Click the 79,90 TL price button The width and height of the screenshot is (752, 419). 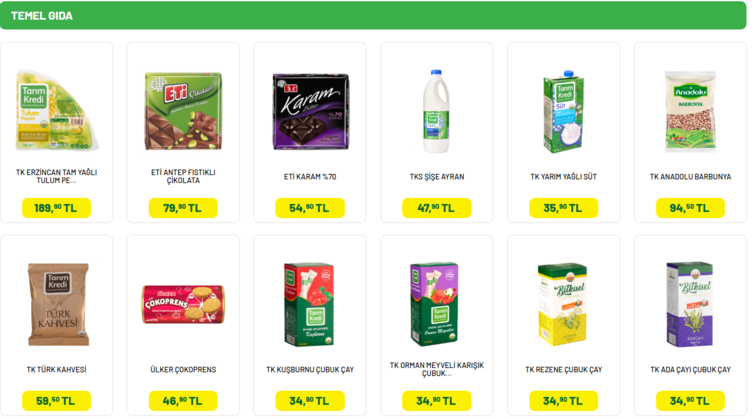click(x=183, y=208)
